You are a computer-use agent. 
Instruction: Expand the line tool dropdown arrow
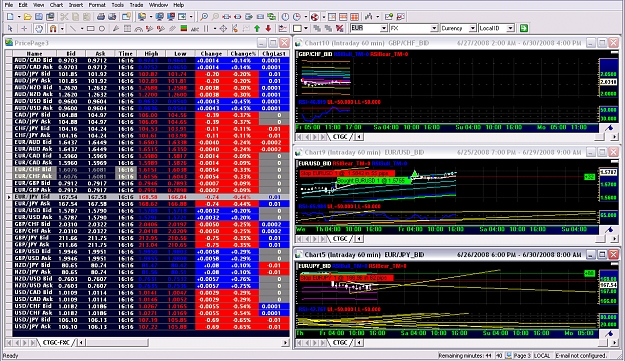click(82, 28)
